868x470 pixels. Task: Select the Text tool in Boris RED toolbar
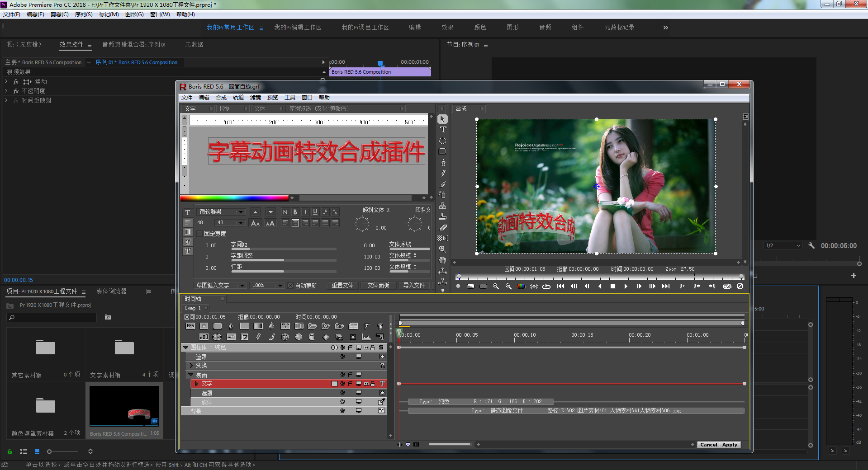[x=443, y=130]
